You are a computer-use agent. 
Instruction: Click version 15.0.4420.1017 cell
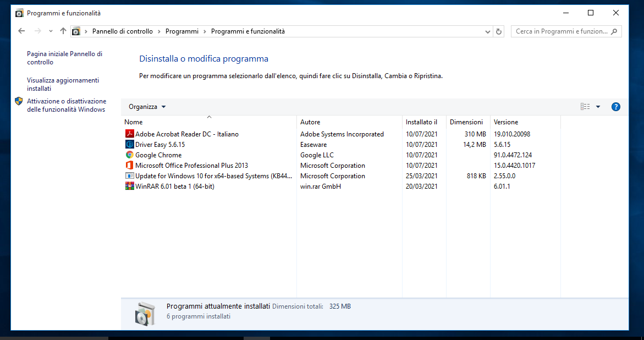tap(514, 166)
